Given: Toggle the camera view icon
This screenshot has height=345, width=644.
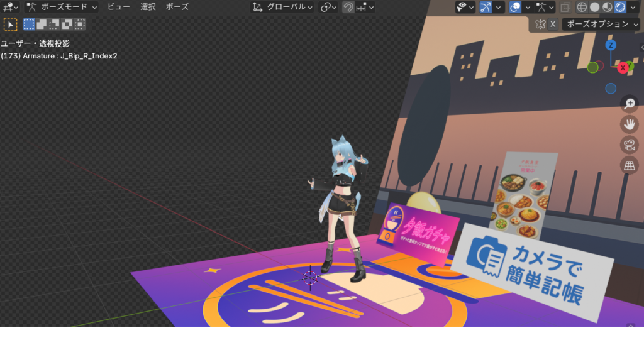Looking at the screenshot, I should 629,145.
